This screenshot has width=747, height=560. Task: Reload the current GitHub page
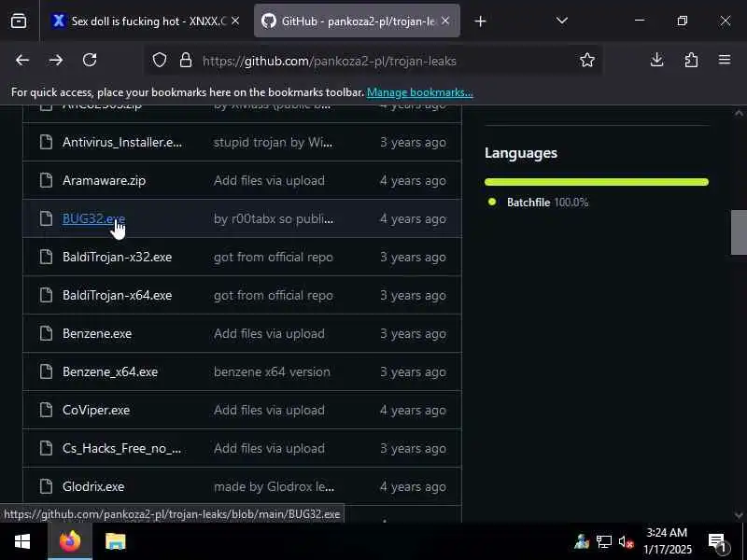pos(90,60)
